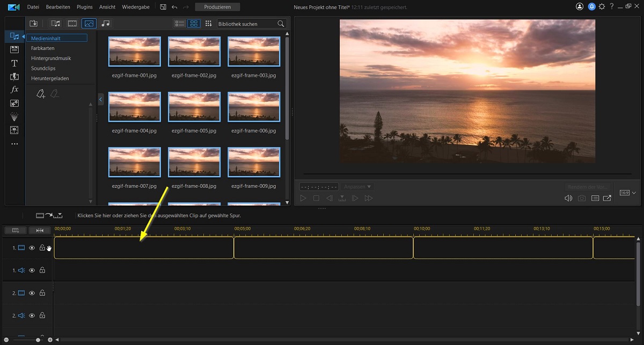Save project with the floppy disk icon
Screen dimensions: 644x345
[x=163, y=7]
